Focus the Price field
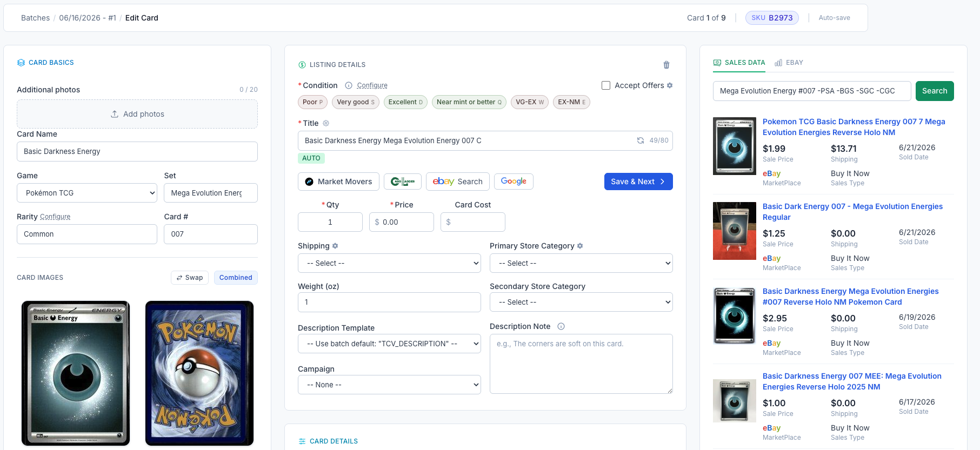Image resolution: width=980 pixels, height=450 pixels. (402, 222)
